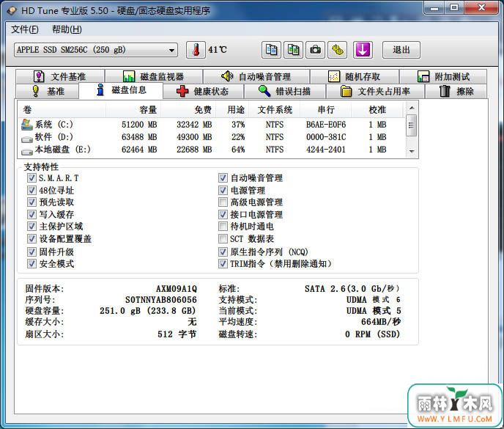Click the HD Tune title bar app icon
This screenshot has height=429, width=504.
[x=12, y=10]
